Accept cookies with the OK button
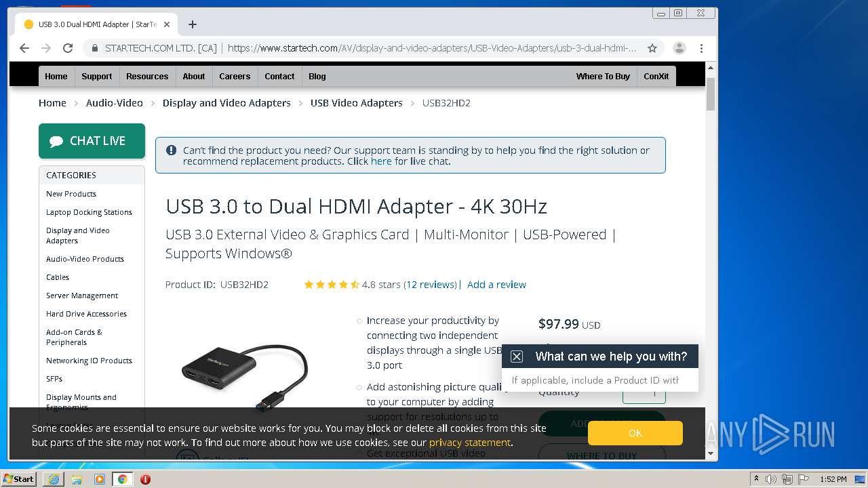The image size is (868, 488). coord(635,433)
